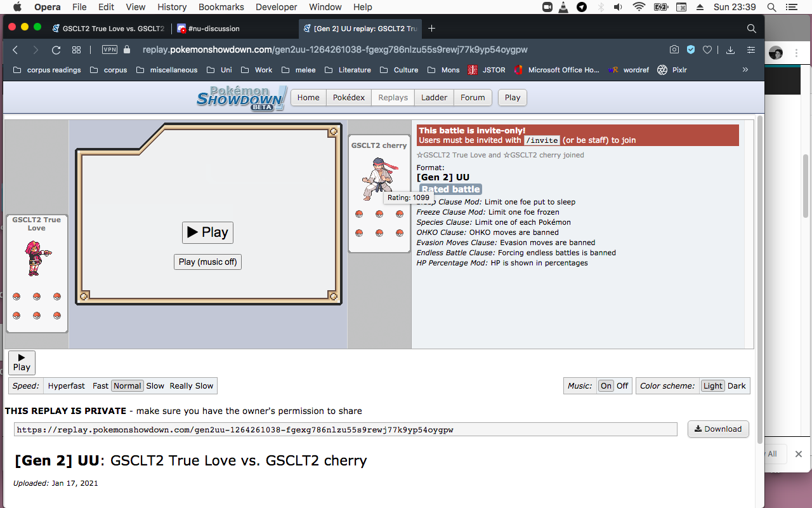
Task: Open the wordref bookmark
Action: 629,70
